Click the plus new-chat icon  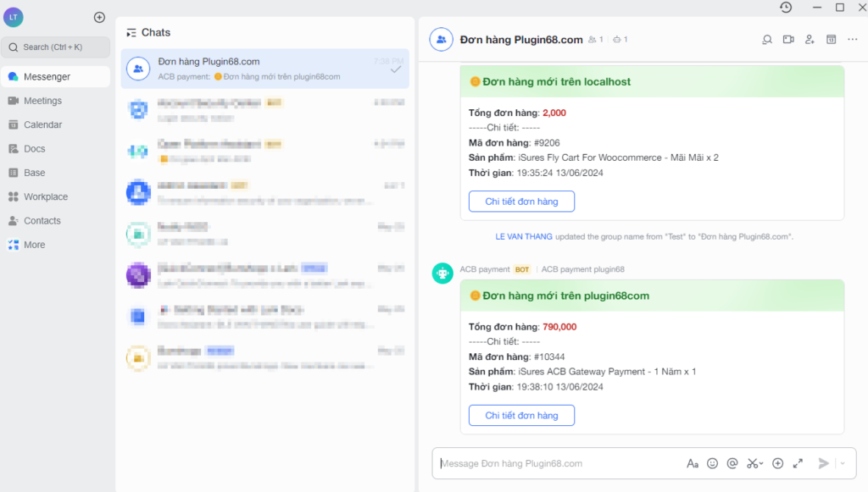[x=100, y=17]
